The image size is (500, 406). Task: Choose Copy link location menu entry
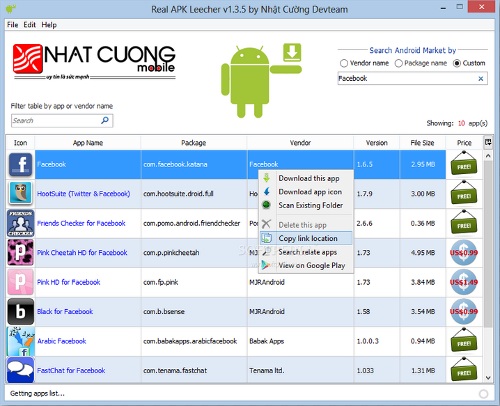[306, 238]
